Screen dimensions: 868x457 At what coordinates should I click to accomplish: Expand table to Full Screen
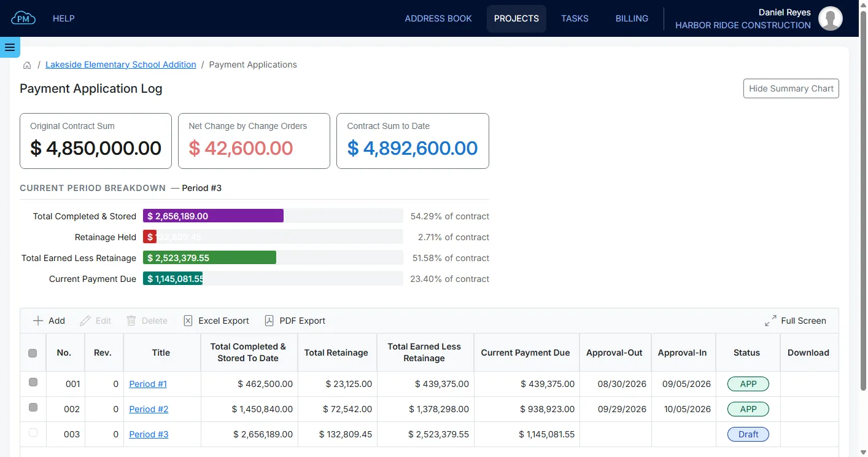[x=796, y=321]
